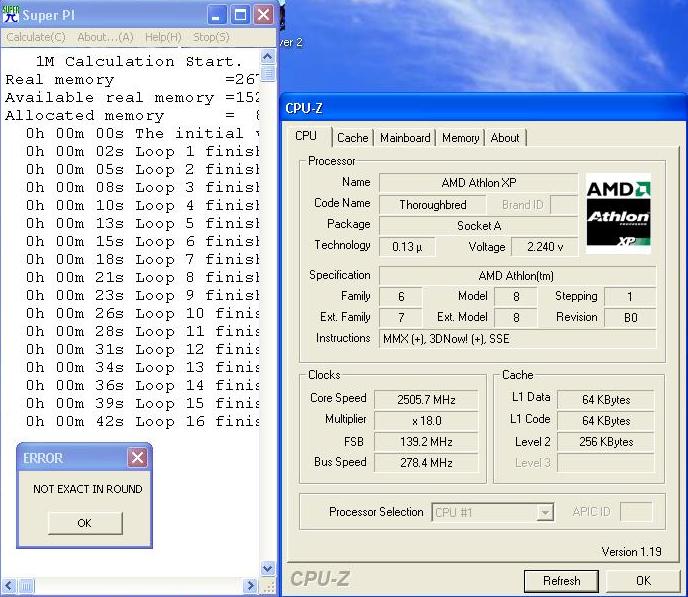Viewport: 688px width, 597px height.
Task: Switch to the Mainboard tab in CPU-Z
Action: (x=405, y=138)
